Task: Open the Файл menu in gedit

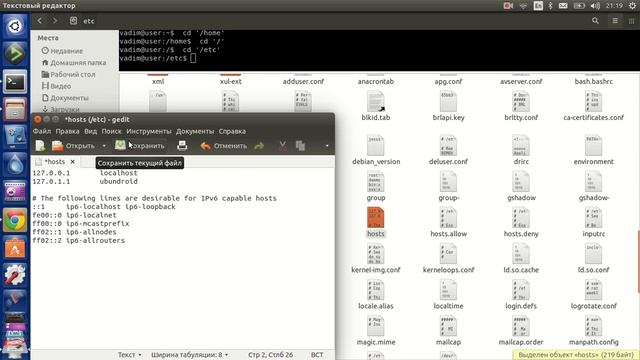Action: point(42,131)
